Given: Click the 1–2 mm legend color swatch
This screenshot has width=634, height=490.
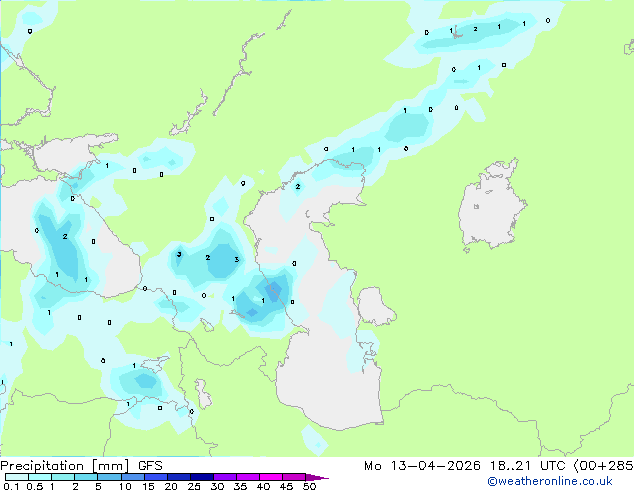Looking at the screenshot, I should (x=63, y=477).
